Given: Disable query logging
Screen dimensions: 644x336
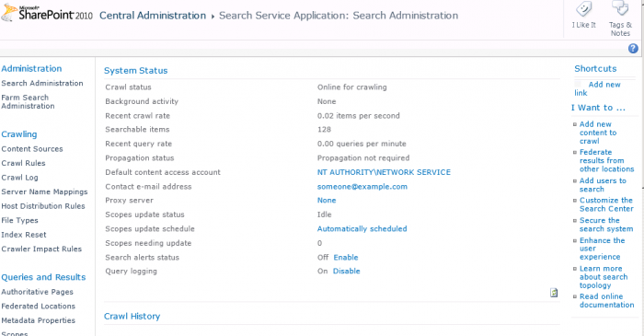Looking at the screenshot, I should point(346,271).
